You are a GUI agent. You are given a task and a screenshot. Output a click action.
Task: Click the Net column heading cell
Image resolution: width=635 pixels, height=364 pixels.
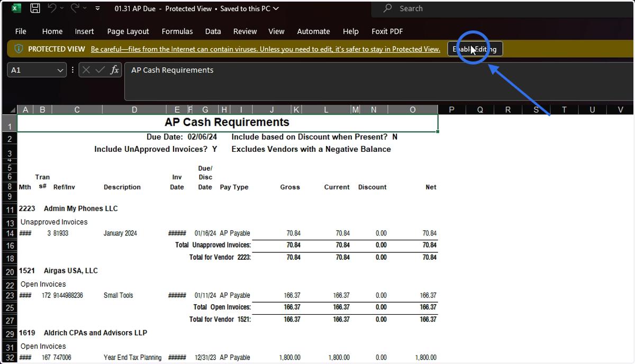[431, 187]
